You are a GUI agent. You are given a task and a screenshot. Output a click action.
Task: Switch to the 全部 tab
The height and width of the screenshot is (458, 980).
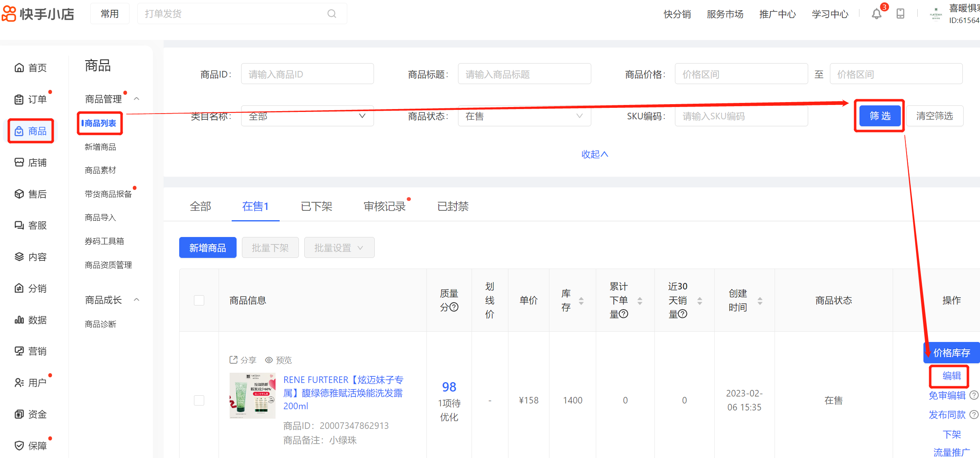pos(201,206)
